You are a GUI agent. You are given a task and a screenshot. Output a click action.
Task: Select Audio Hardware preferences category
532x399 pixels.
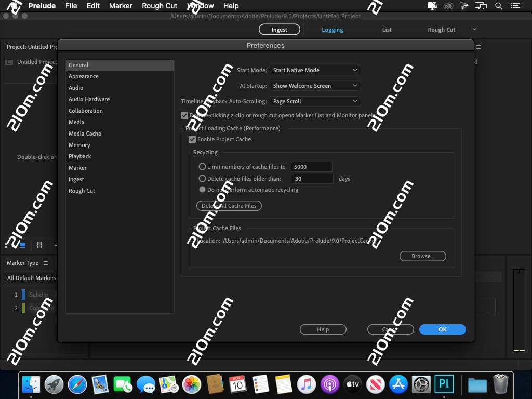pos(120,99)
